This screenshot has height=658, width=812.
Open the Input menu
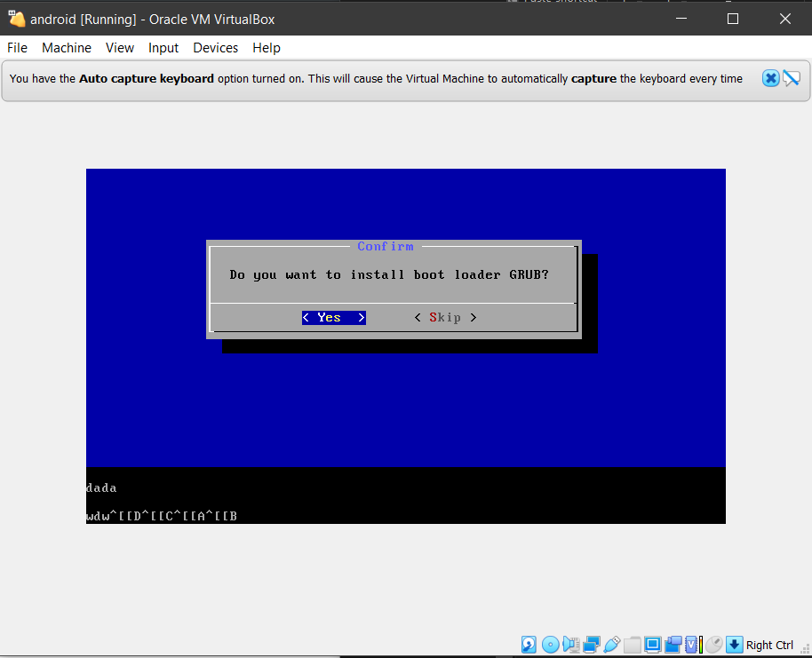[163, 48]
